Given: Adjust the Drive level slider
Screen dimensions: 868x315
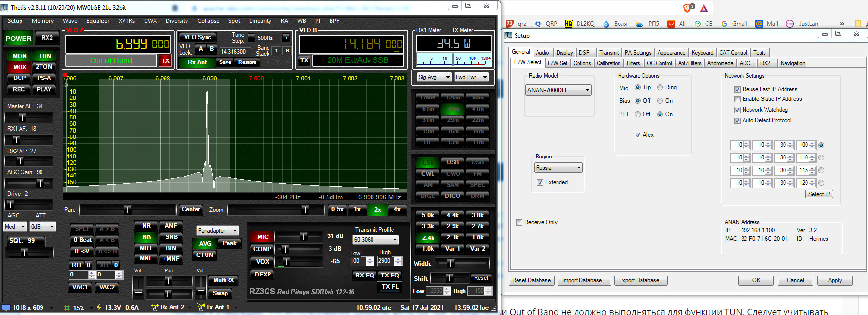Looking at the screenshot, I should tap(29, 205).
